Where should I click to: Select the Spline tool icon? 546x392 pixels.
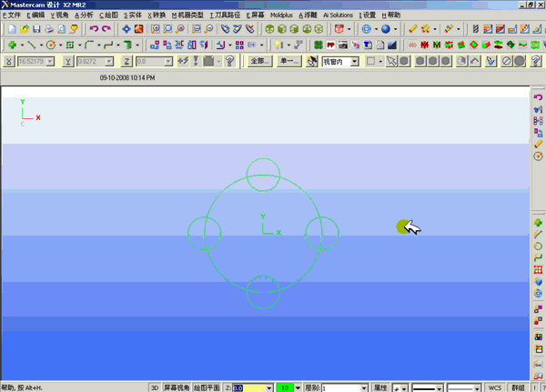click(108, 45)
